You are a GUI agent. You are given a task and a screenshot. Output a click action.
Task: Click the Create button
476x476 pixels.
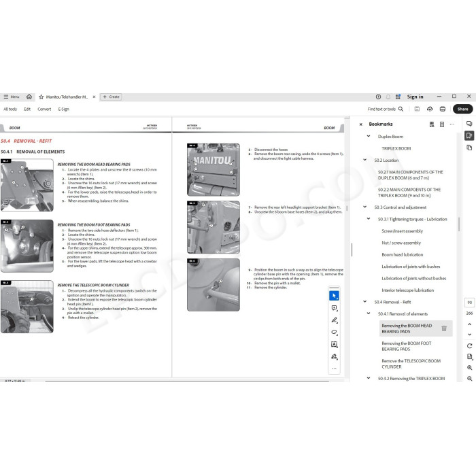pyautogui.click(x=111, y=97)
